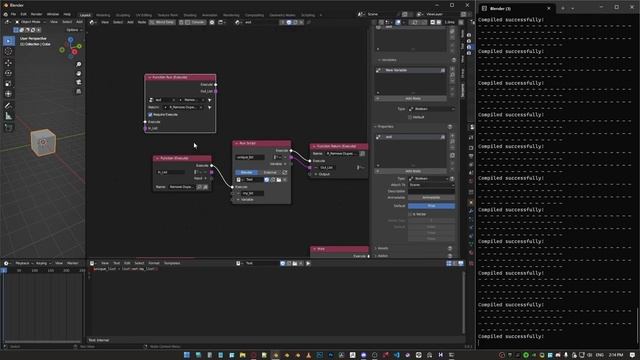The image size is (640, 360).
Task: Select the Cursor tool in viewport toolbar
Action: (x=8, y=51)
